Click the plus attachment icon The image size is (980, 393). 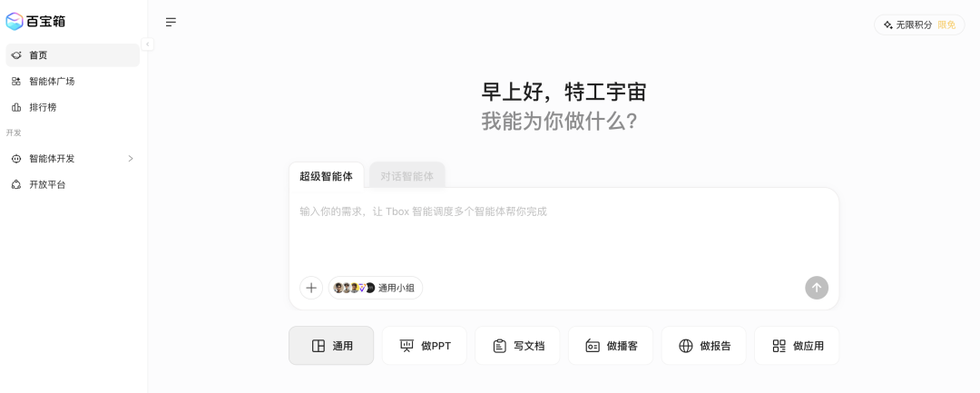[x=311, y=288]
